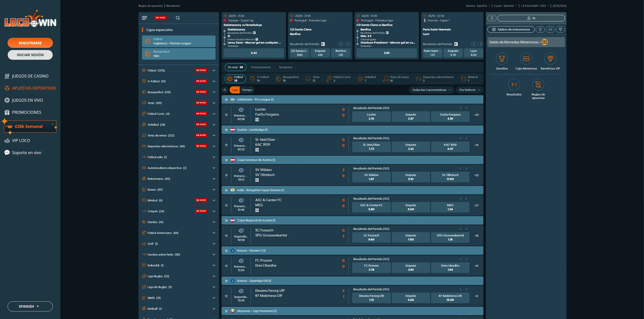Click the INICIAR SESIÓN button

click(30, 55)
